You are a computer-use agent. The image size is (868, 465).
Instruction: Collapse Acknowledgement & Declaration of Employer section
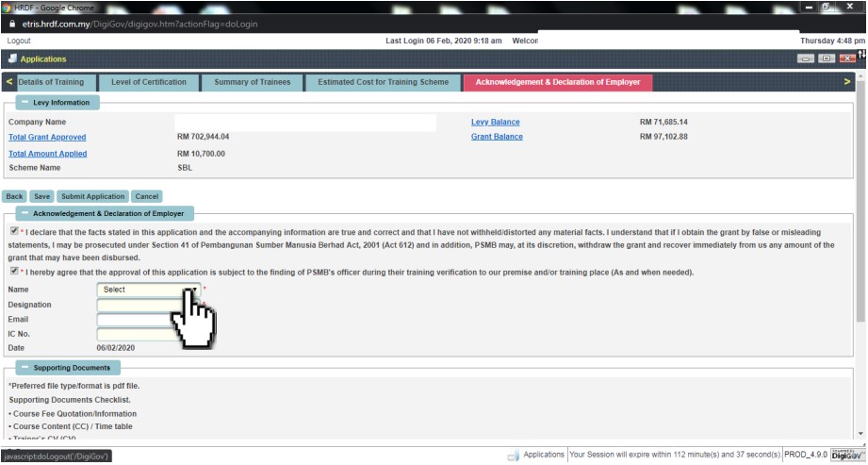(x=23, y=214)
